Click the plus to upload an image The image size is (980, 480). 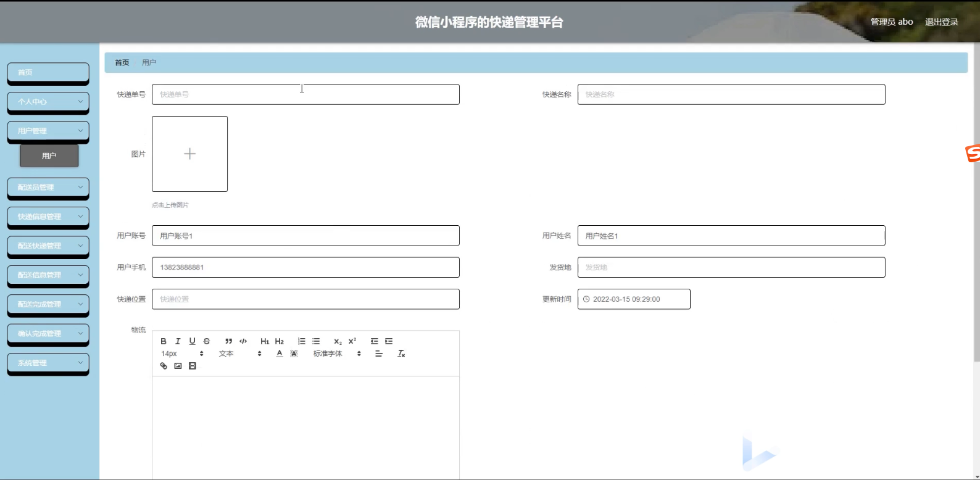click(x=189, y=154)
